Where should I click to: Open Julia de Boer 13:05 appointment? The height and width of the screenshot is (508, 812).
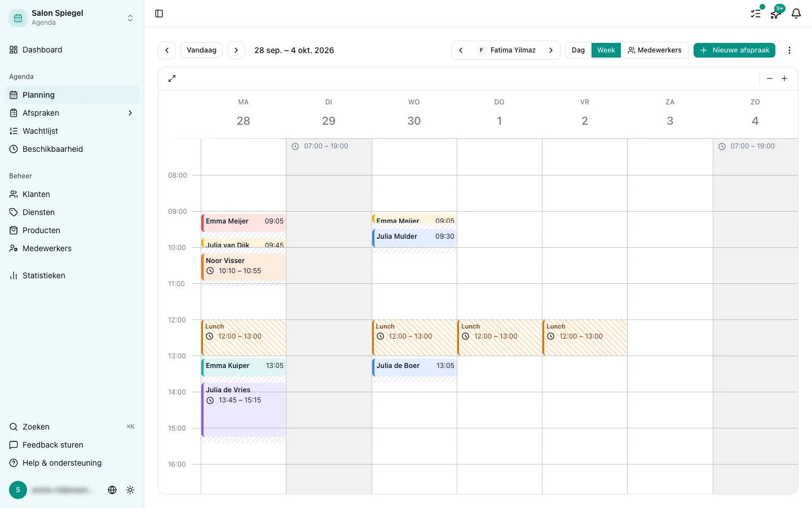414,367
